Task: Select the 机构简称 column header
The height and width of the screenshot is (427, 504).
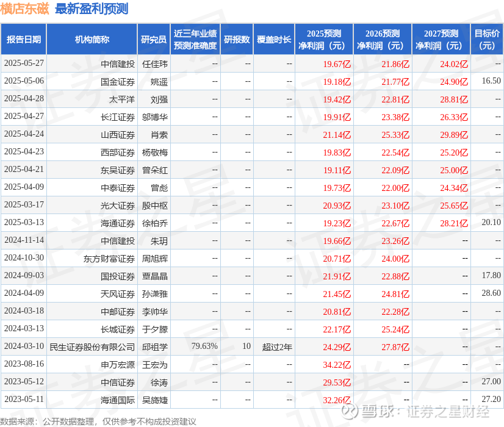Action: tap(92, 39)
